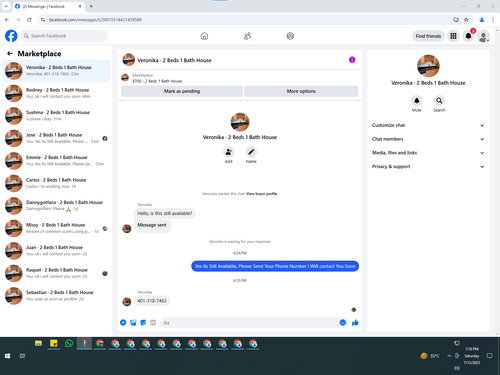Open WhatsApp from the taskbar
Image resolution: width=500 pixels, height=375 pixels.
pyautogui.click(x=69, y=343)
